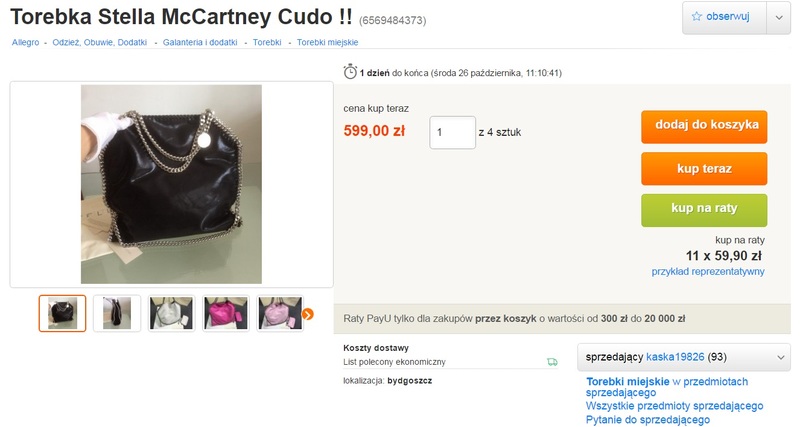The image size is (800, 427).
Task: Open Pytanie do sprzedającego link
Action: pyautogui.click(x=647, y=420)
